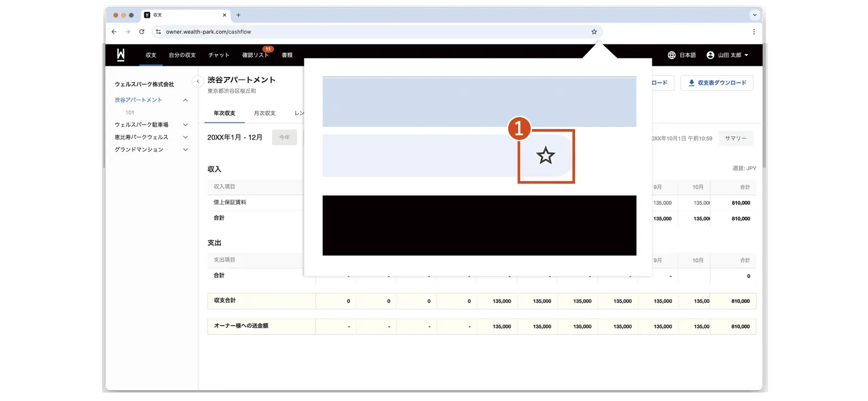Click the date range 20XX年1月 - 12月
Screen dimensions: 868x401
pyautogui.click(x=235, y=138)
